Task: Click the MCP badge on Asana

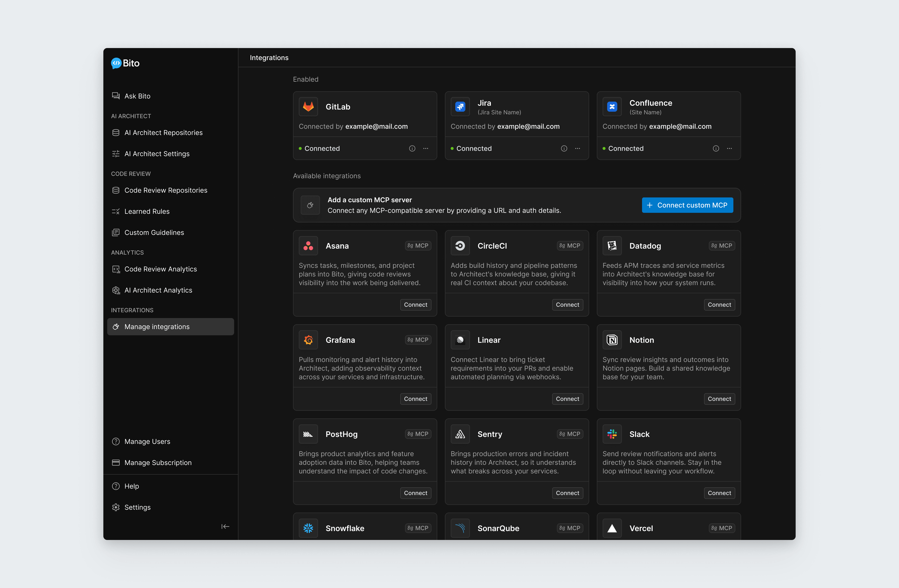Action: click(418, 246)
